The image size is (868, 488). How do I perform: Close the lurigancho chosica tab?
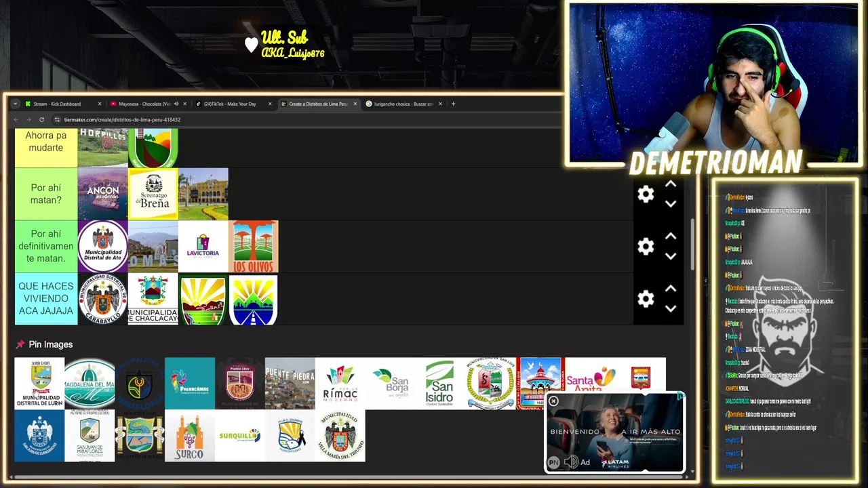pos(440,104)
